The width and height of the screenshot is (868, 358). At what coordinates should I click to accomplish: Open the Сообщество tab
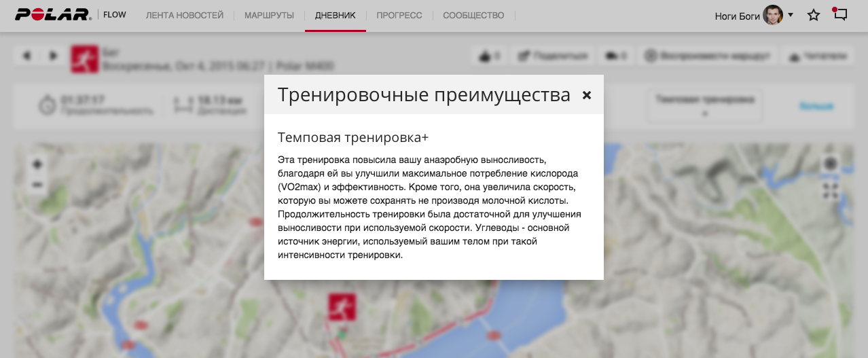click(x=473, y=15)
